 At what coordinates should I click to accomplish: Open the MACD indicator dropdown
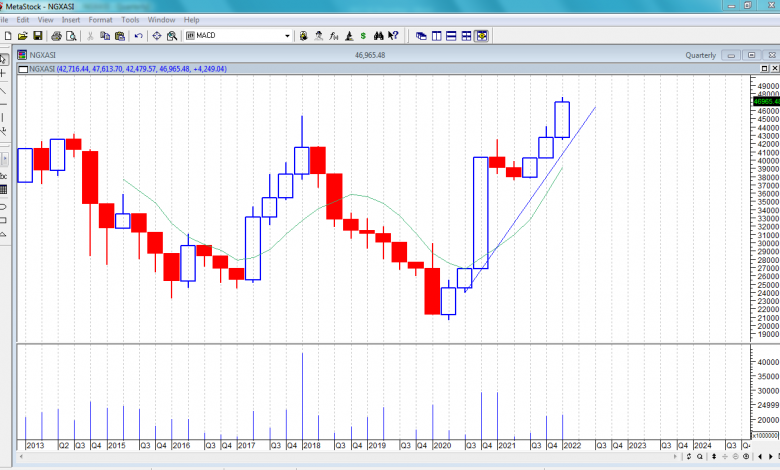tap(287, 36)
